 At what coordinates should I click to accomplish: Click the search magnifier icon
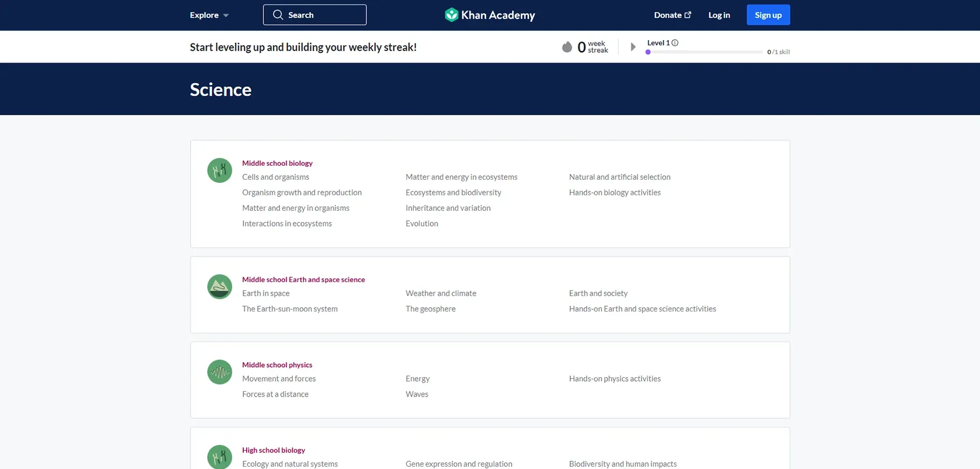coord(278,15)
